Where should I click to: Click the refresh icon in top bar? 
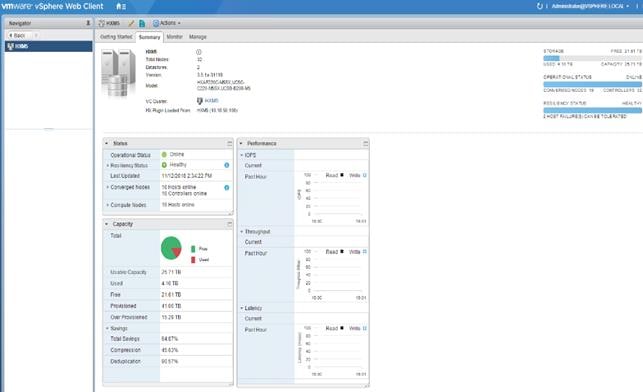pyautogui.click(x=540, y=6)
